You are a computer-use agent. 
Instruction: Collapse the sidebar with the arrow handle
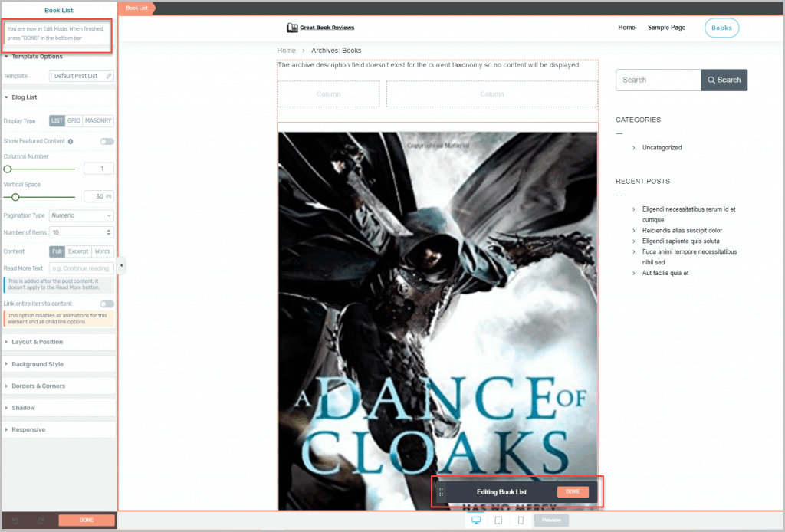point(121,266)
